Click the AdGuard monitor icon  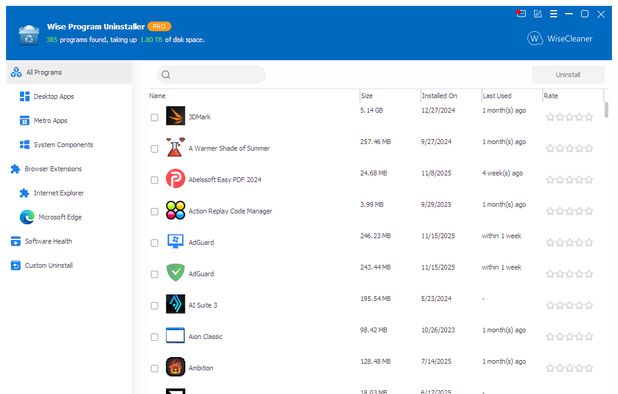(x=175, y=241)
